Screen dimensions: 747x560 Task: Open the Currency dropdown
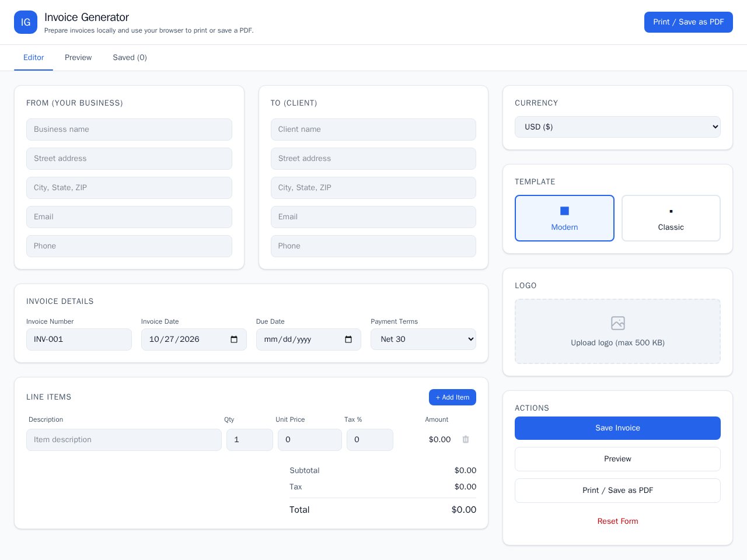coord(617,127)
